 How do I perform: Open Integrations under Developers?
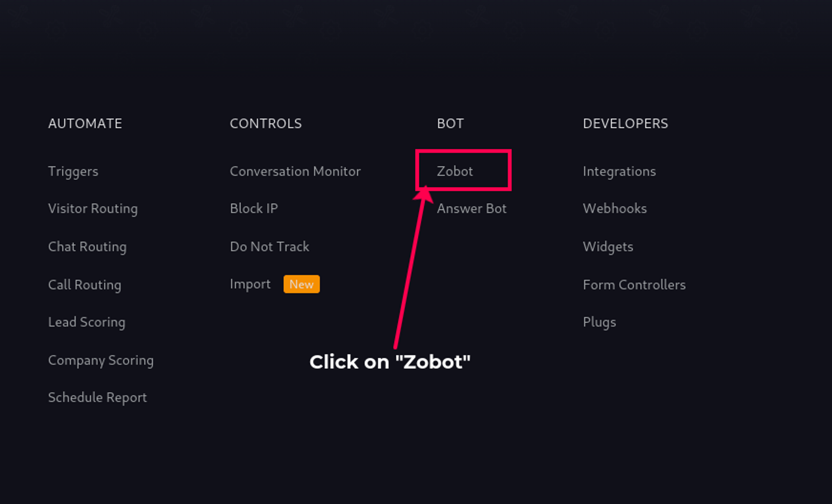(619, 172)
